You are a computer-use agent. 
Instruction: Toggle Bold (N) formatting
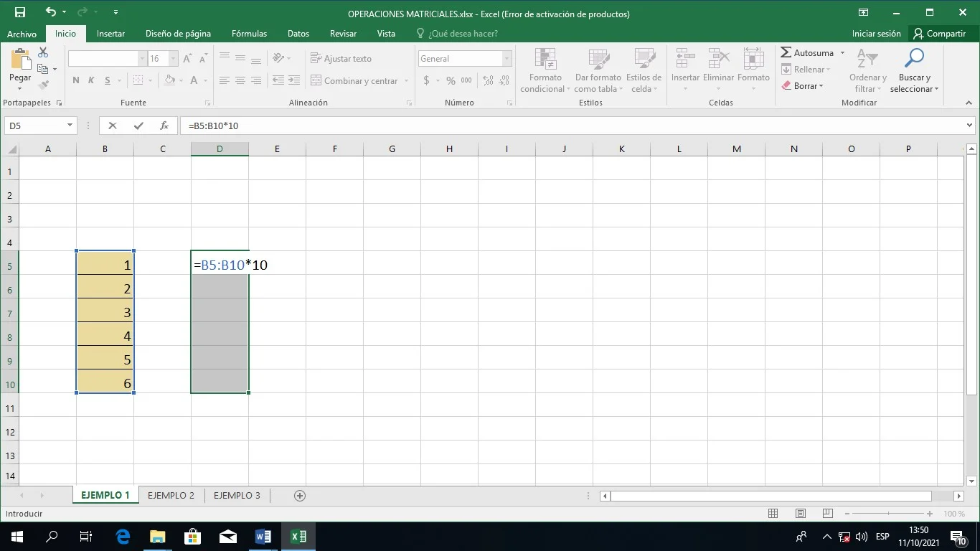[76, 81]
